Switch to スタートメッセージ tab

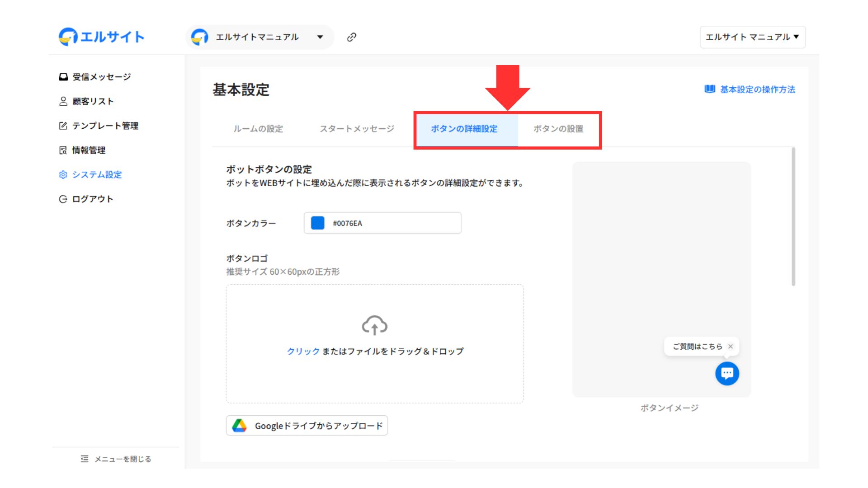[x=357, y=129]
